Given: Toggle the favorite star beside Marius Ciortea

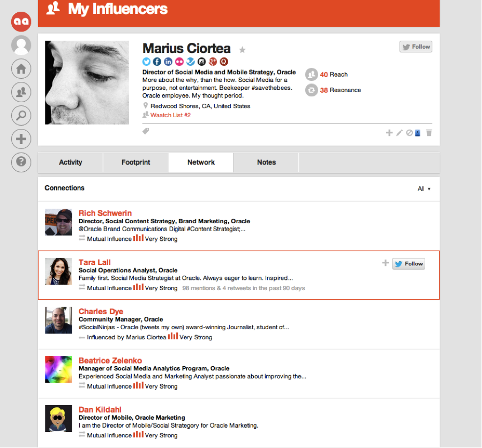Looking at the screenshot, I should (242, 50).
